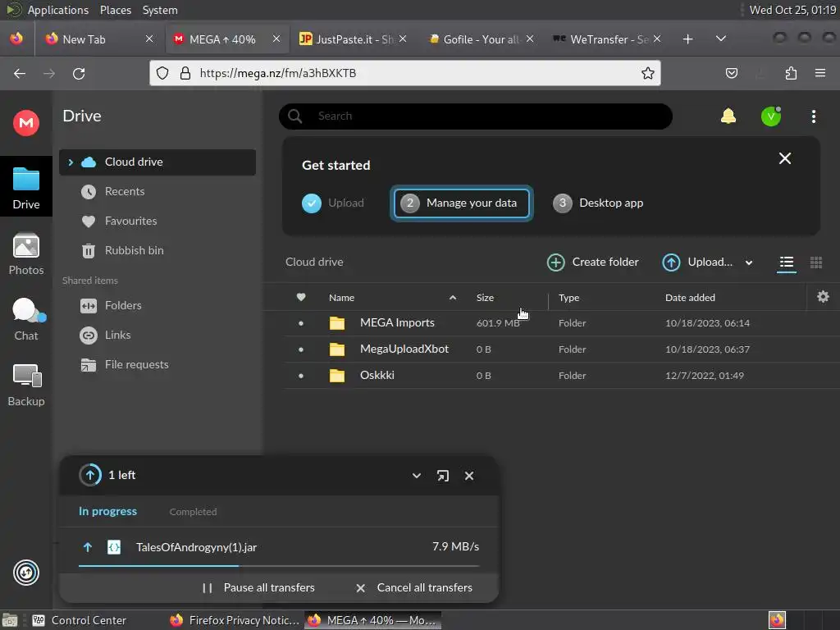Click the Search field
Screen dimensions: 840x630
(x=476, y=116)
